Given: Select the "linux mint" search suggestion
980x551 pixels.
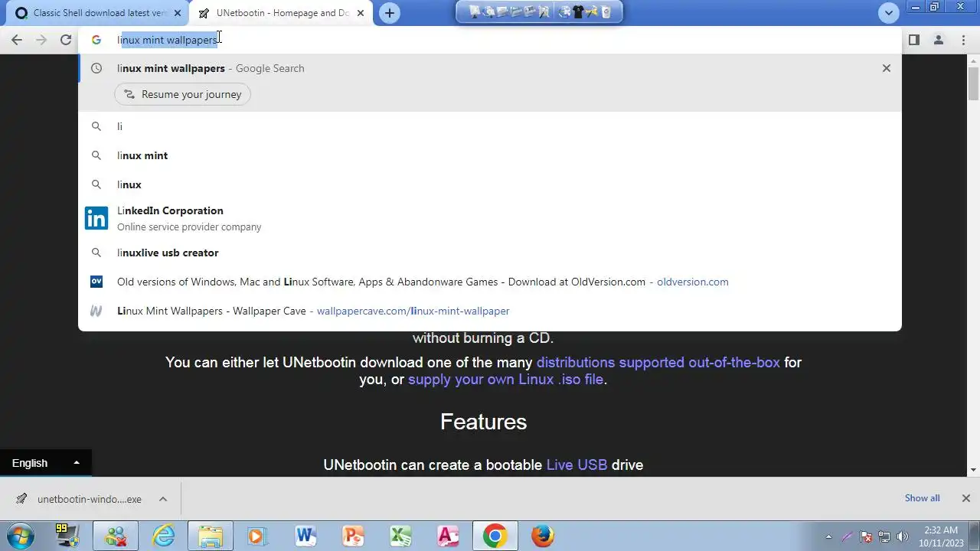Looking at the screenshot, I should [x=490, y=155].
